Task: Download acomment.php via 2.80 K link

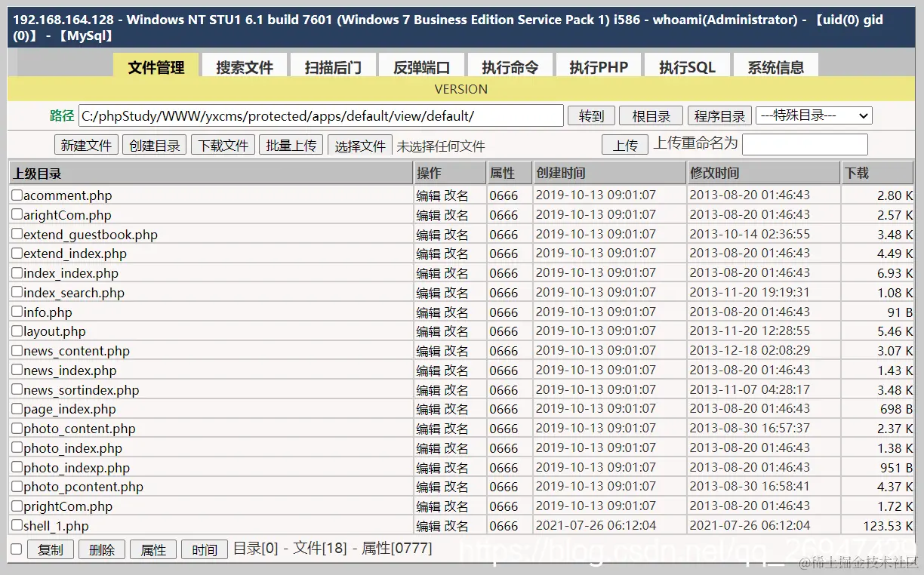Action: click(895, 195)
